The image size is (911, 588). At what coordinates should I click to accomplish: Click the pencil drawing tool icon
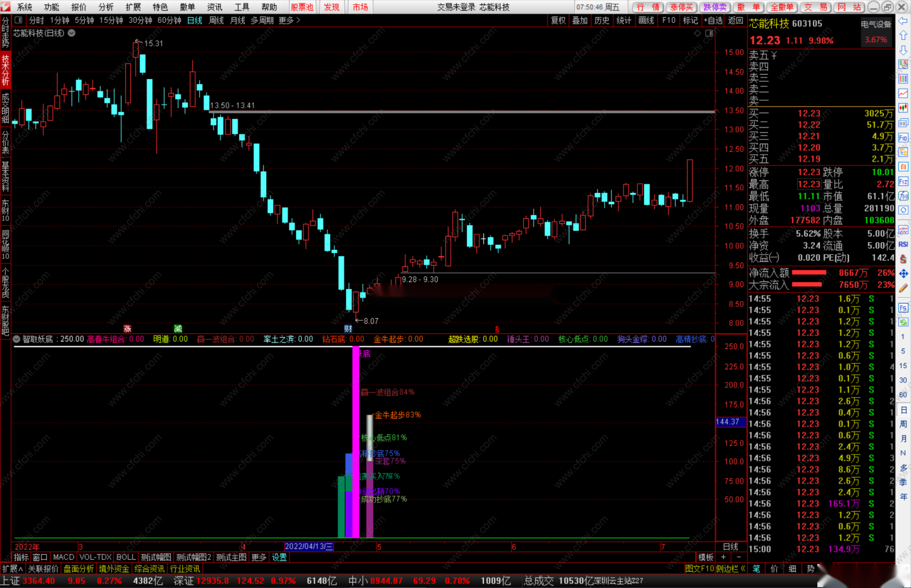(x=903, y=288)
